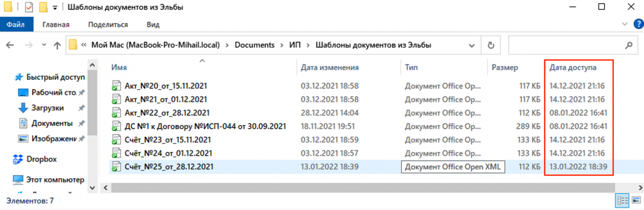Click the Dropbox icon in sidebar
The image size is (644, 210).
pyautogui.click(x=18, y=159)
